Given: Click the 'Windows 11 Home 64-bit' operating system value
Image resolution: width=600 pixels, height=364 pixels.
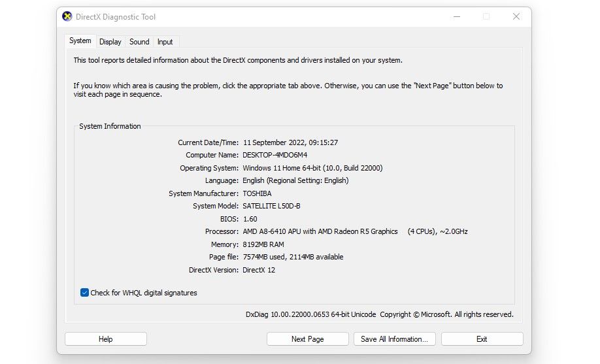Looking at the screenshot, I should coord(312,168).
